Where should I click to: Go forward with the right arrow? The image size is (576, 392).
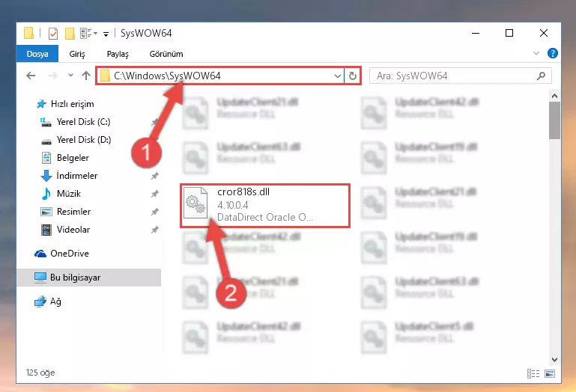[53, 76]
